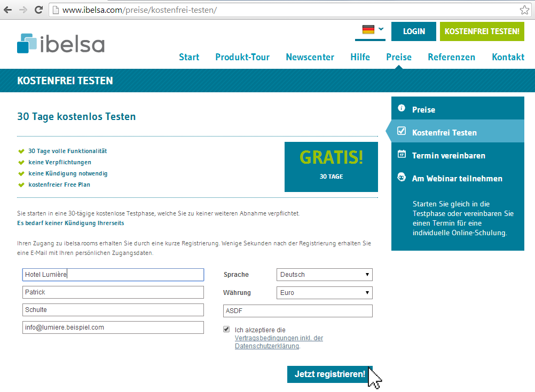Click the browser reload icon
This screenshot has width=535, height=392.
38,10
